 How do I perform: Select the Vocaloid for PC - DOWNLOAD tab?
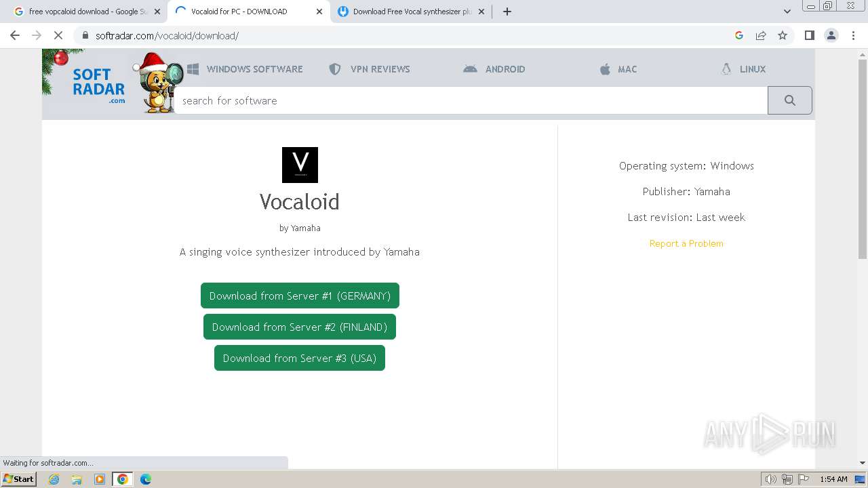tap(248, 12)
